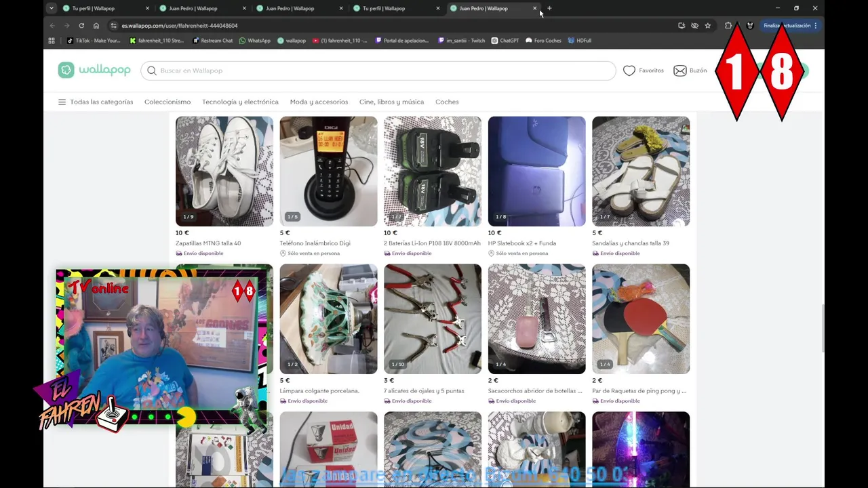Image resolution: width=868 pixels, height=488 pixels.
Task: Open listing Sacacorchos abridor de botellas
Action: 535,391
